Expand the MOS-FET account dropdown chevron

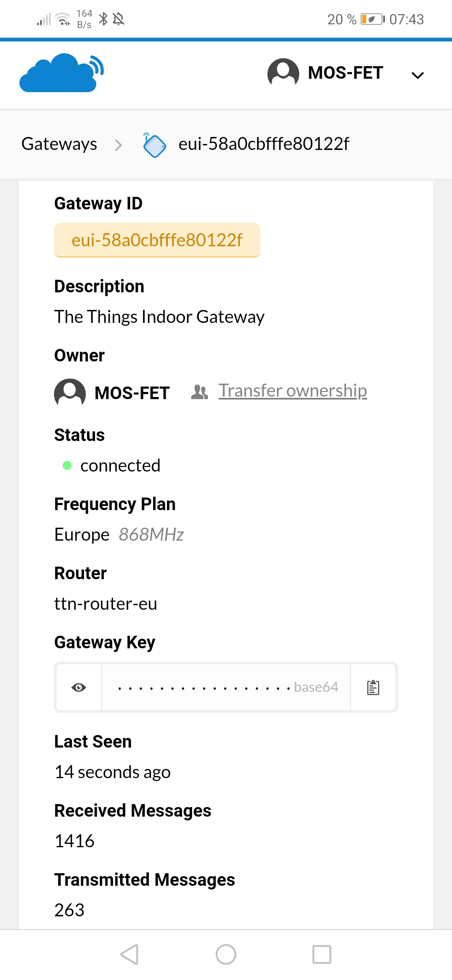[x=418, y=75]
